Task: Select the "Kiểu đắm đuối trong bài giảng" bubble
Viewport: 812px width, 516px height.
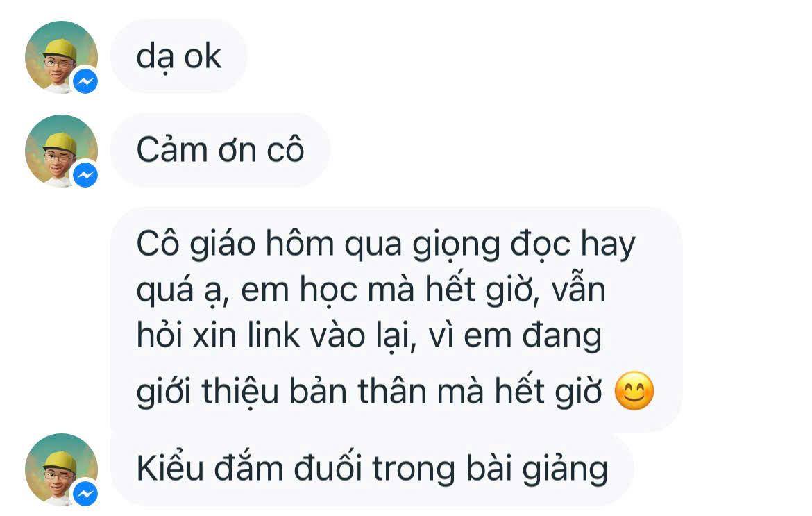Action: [x=372, y=469]
